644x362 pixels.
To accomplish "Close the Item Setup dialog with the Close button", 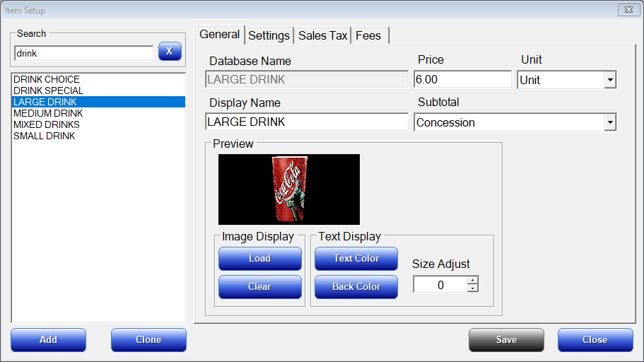I will (595, 340).
